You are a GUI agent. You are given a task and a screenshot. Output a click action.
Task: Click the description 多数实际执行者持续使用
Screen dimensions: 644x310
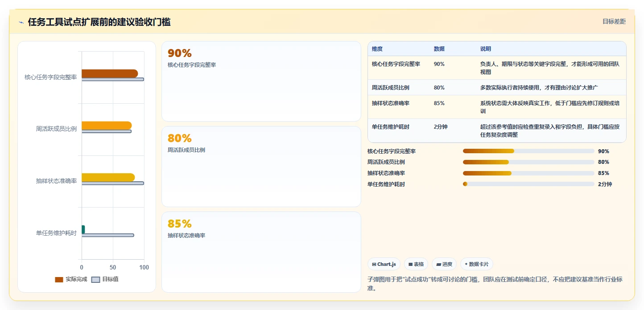(539, 88)
